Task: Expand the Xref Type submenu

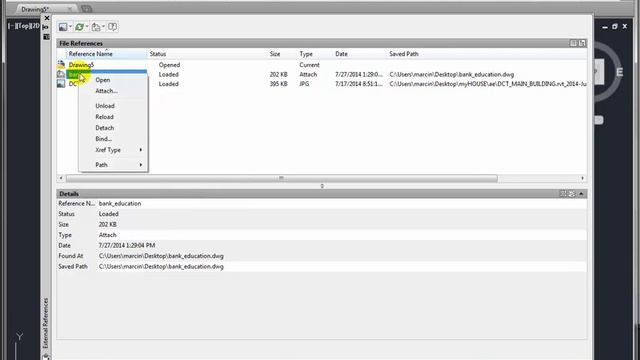Action: pos(113,150)
